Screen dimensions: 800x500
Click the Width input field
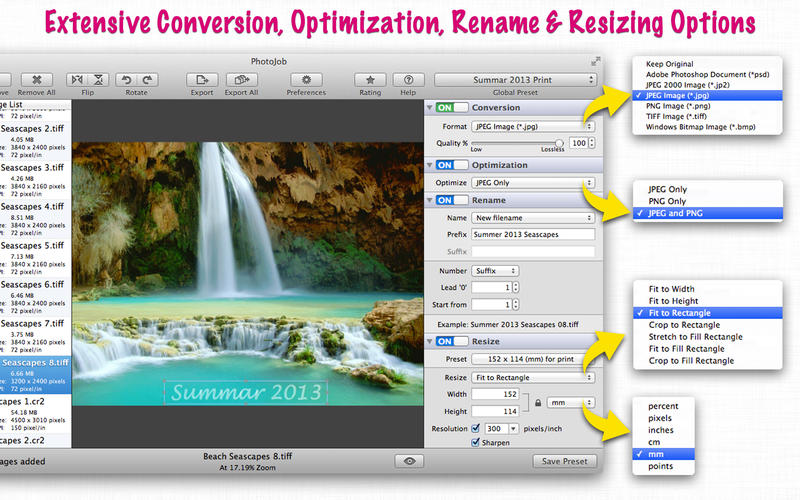point(495,394)
